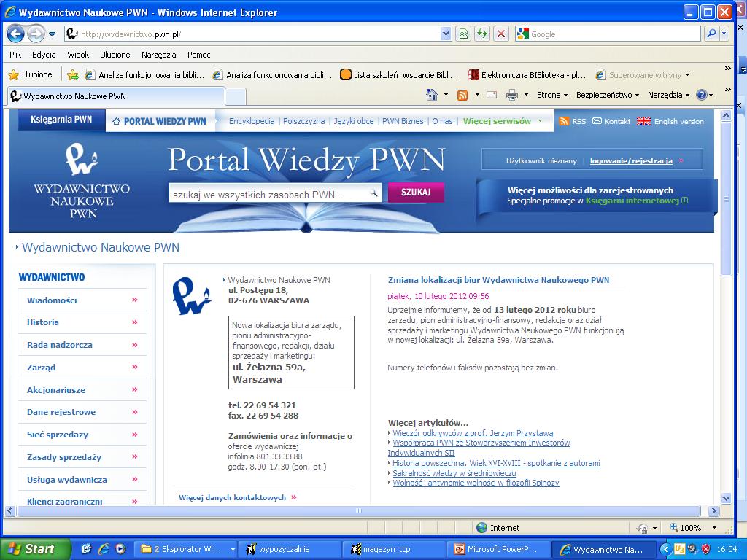Open the Polszczyzna link

pos(304,121)
